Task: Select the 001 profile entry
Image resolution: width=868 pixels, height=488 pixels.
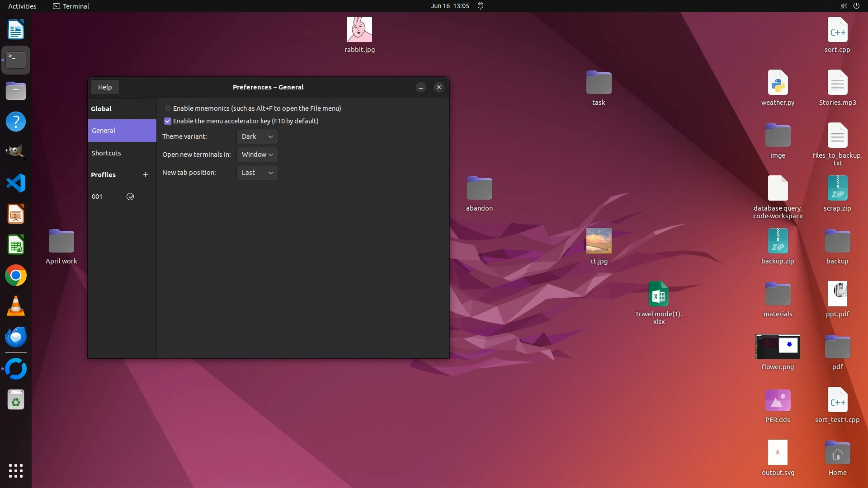Action: 98,197
